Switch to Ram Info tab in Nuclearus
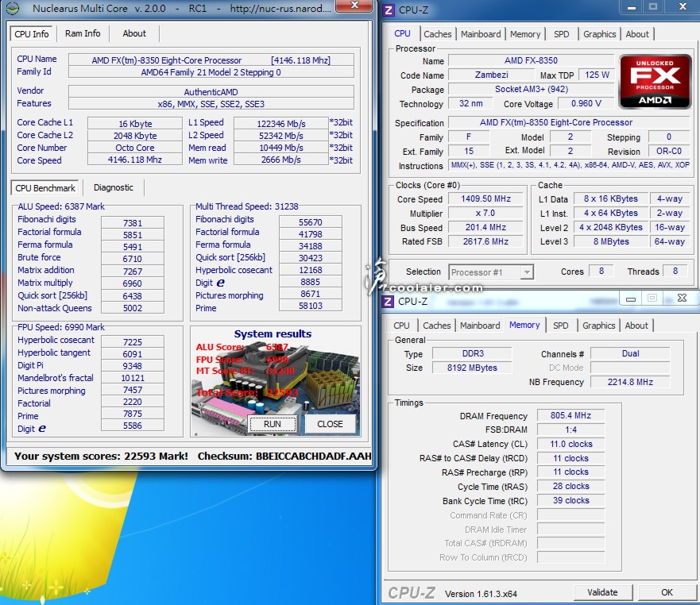The height and width of the screenshot is (605, 700). coord(83,33)
